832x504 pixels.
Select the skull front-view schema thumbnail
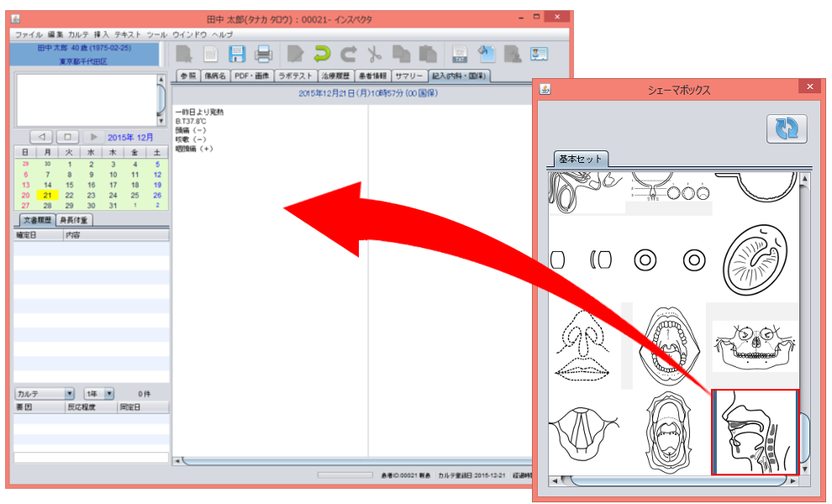click(x=754, y=344)
